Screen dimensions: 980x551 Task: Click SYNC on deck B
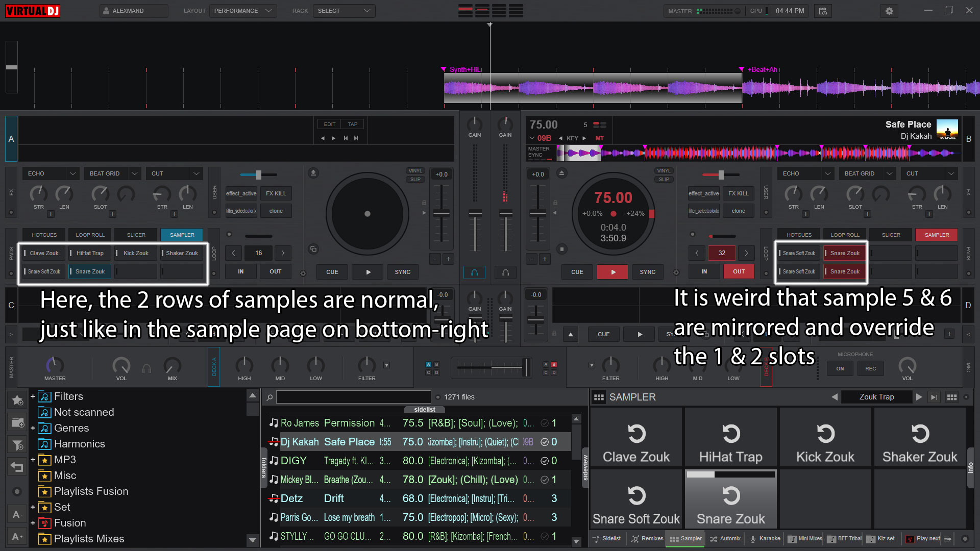647,272
